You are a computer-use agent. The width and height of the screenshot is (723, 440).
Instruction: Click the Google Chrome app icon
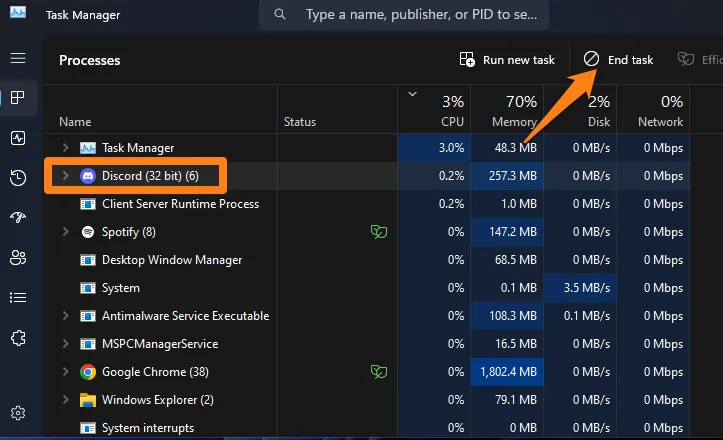[88, 372]
